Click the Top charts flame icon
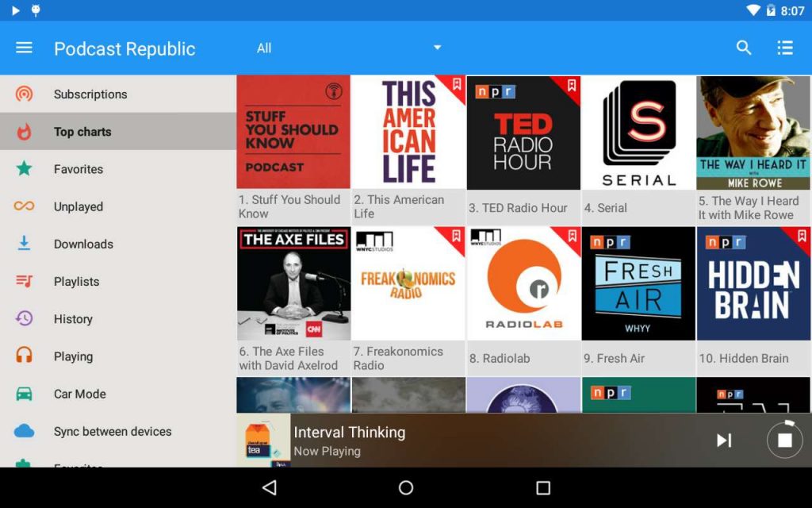 click(x=24, y=132)
